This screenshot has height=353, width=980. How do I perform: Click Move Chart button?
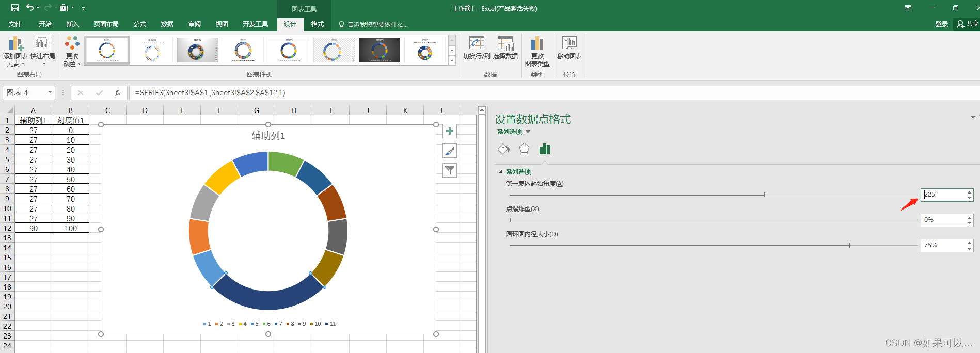(570, 48)
